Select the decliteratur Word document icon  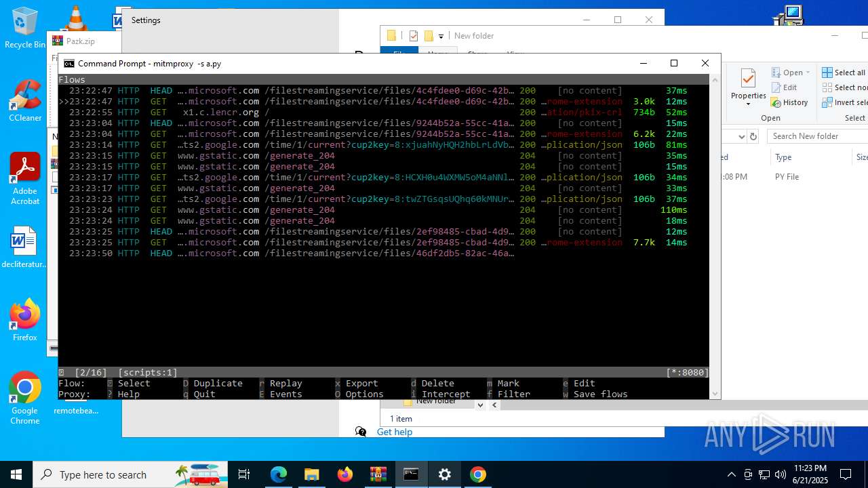click(x=24, y=247)
